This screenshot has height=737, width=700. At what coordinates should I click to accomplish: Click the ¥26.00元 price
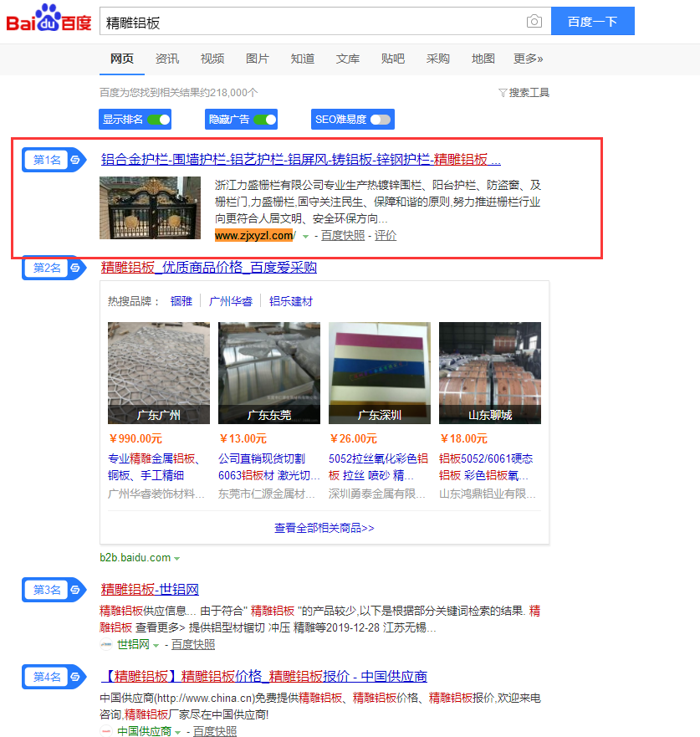pos(353,438)
